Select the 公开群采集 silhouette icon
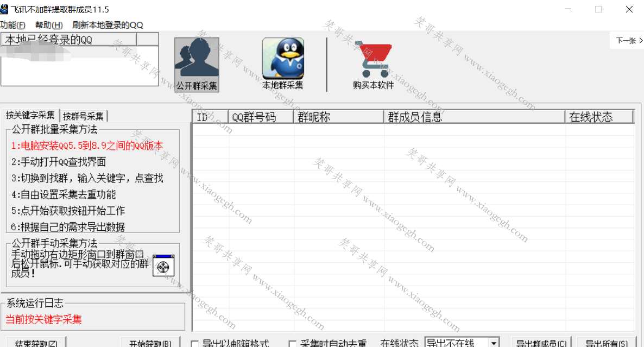The height and width of the screenshot is (347, 644). pos(197,65)
